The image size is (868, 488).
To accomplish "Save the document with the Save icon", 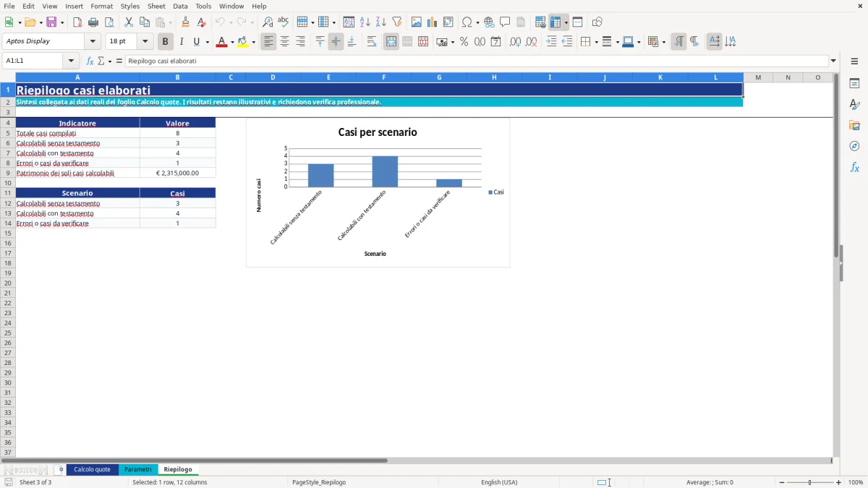I will [51, 22].
